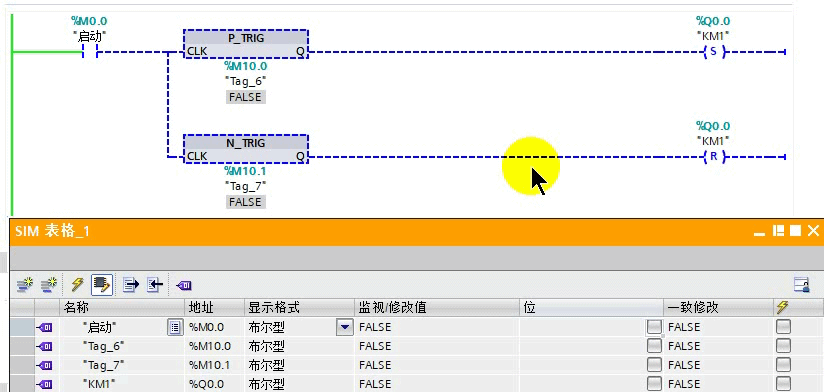Click the import icon with left arrow
The height and width of the screenshot is (392, 824).
coord(154,285)
